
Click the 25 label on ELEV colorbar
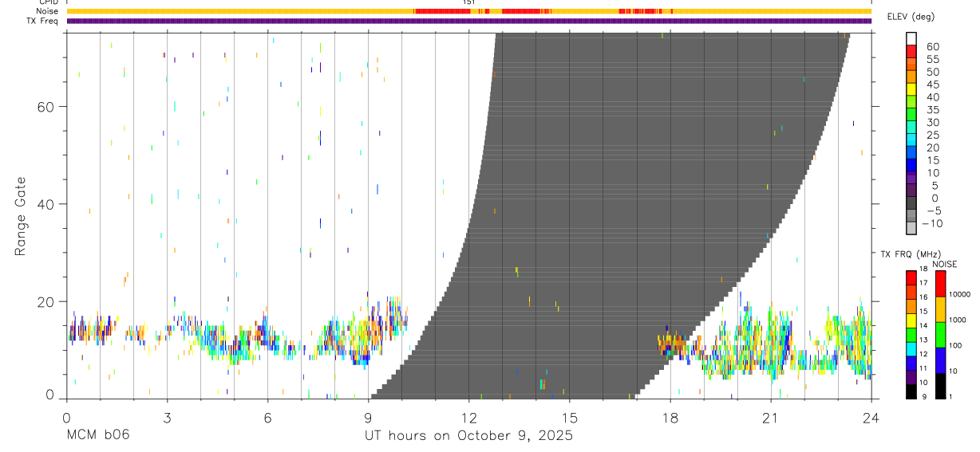point(932,135)
